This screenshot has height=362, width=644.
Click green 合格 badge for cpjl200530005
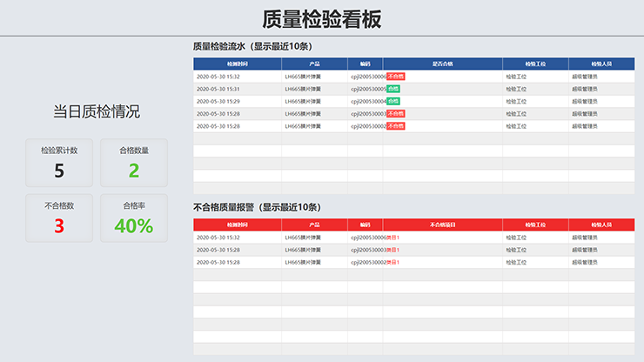pos(392,89)
